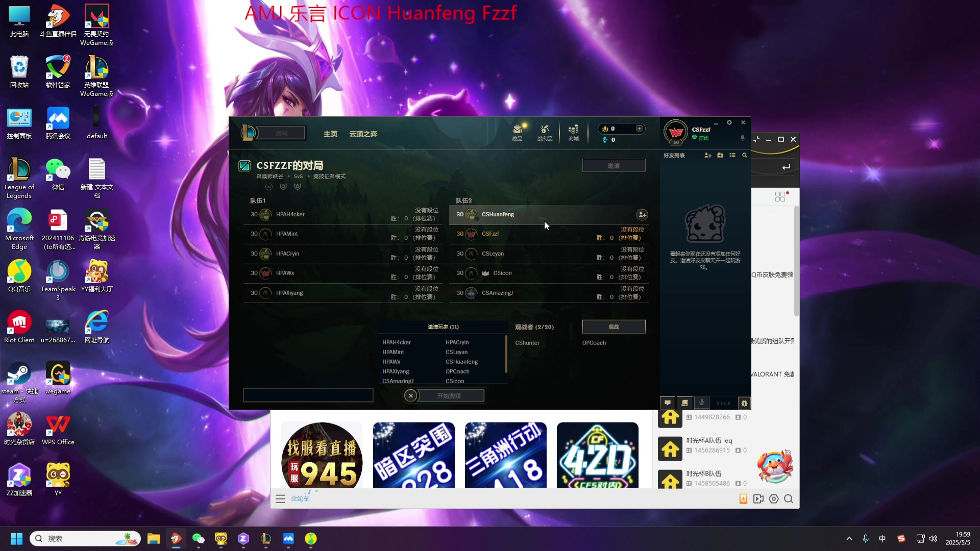This screenshot has height=551, width=980.
Task: Open friends list view options icon
Action: pos(732,155)
